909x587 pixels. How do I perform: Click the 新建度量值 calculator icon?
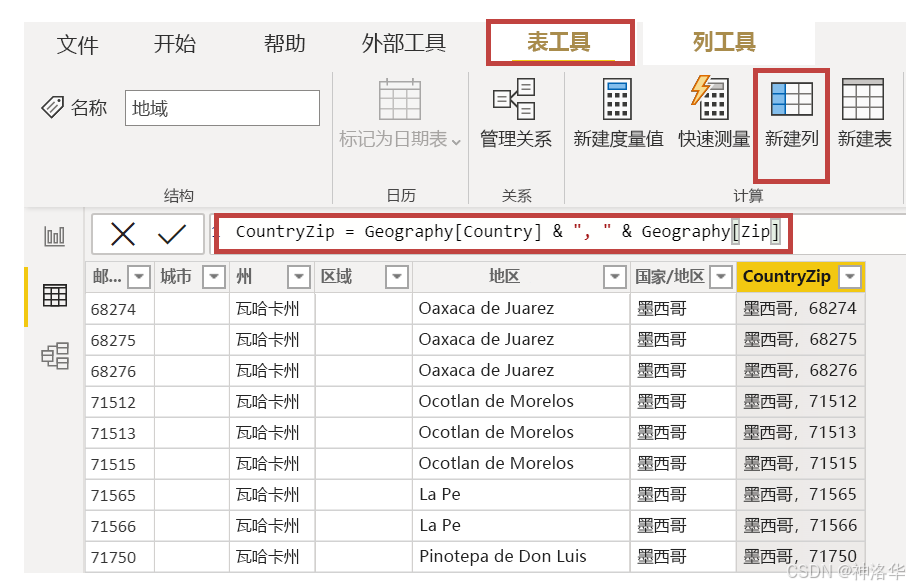(617, 99)
